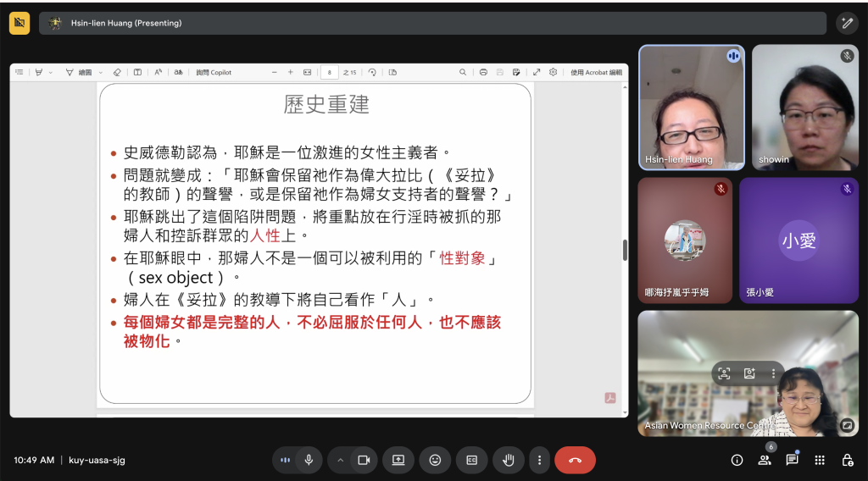
Task: Expand video settings with the chevron arrow
Action: (341, 460)
